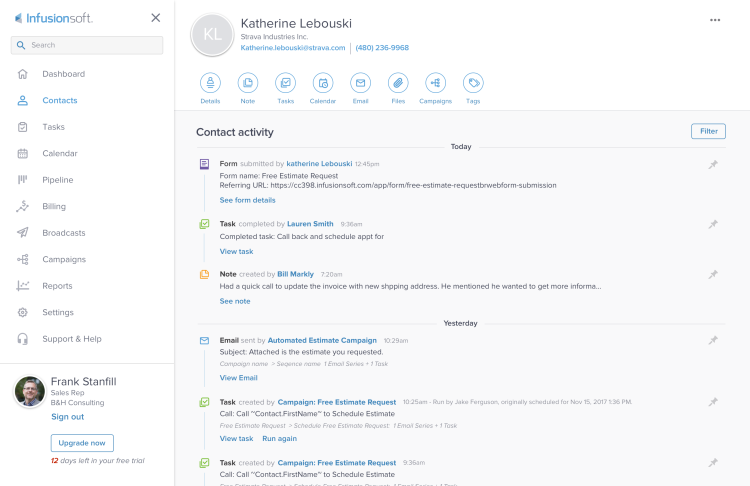Open Campaign: Free Estimate Request link at 9:36am
Image resolution: width=750 pixels, height=486 pixels.
pyautogui.click(x=337, y=463)
